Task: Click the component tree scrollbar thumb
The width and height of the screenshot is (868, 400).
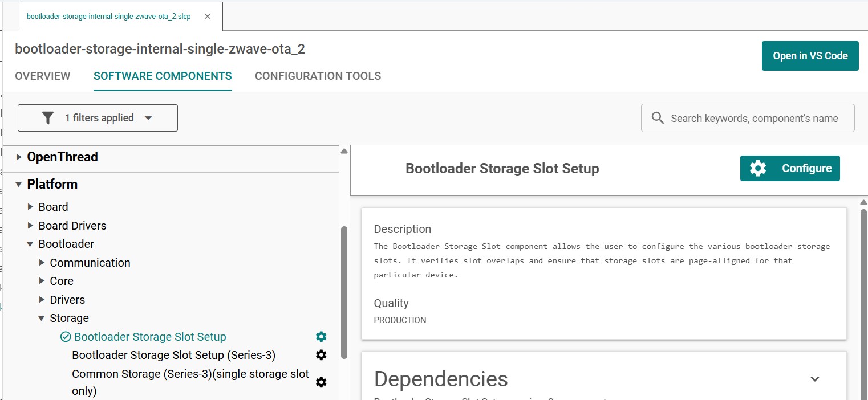Action: (x=344, y=293)
